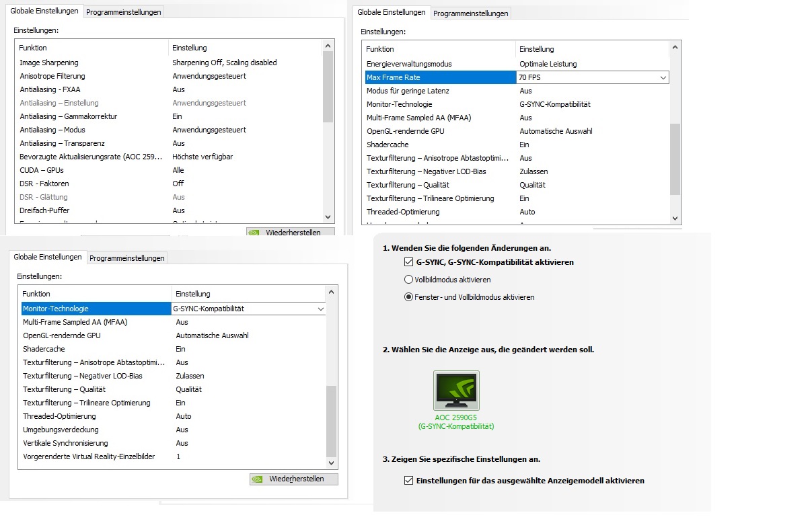This screenshot has height=519, width=812.
Task: Select the DSR - Faktoren row
Action: [x=169, y=184]
